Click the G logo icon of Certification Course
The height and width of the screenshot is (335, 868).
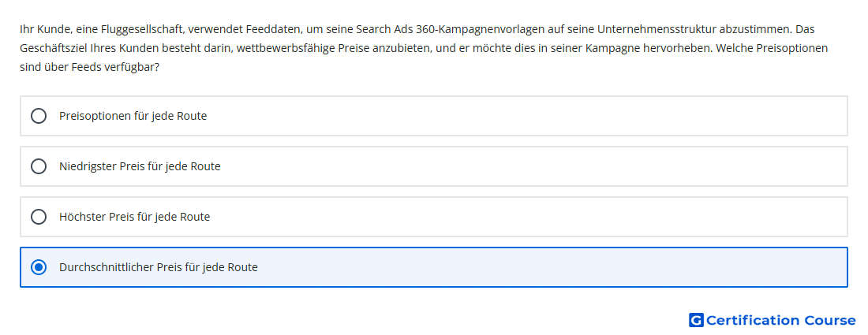696,320
